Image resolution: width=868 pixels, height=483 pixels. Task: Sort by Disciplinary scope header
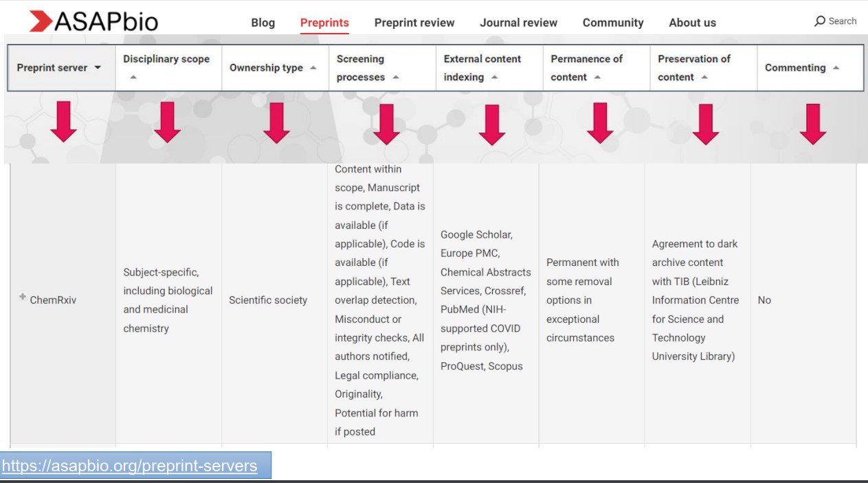[x=166, y=60]
